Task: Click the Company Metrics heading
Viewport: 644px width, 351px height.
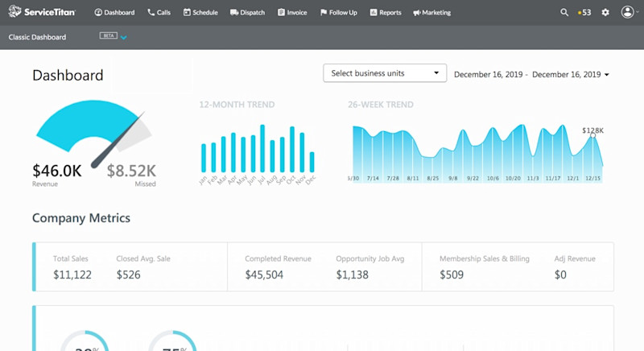Action: 81,218
